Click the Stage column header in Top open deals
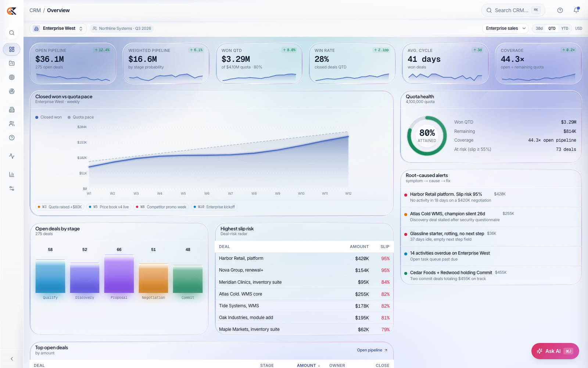Image resolution: width=588 pixels, height=368 pixels. pos(267,365)
